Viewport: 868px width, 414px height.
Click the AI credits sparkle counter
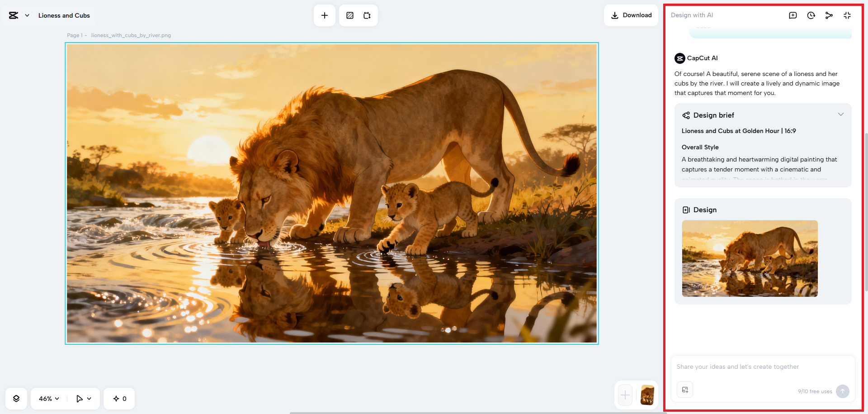[120, 399]
